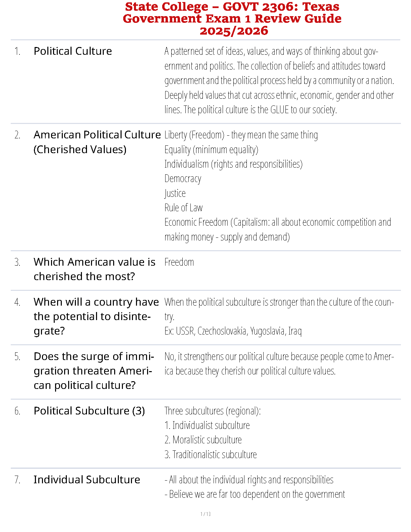This screenshot has width=411, height=532.
Task: Click the "2. Moralistic subculture" list item
Action: coord(203,440)
